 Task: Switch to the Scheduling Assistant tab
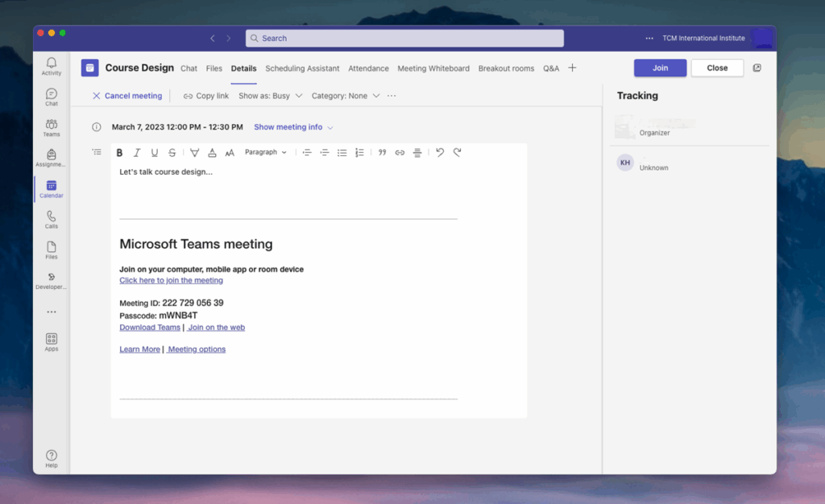(302, 68)
